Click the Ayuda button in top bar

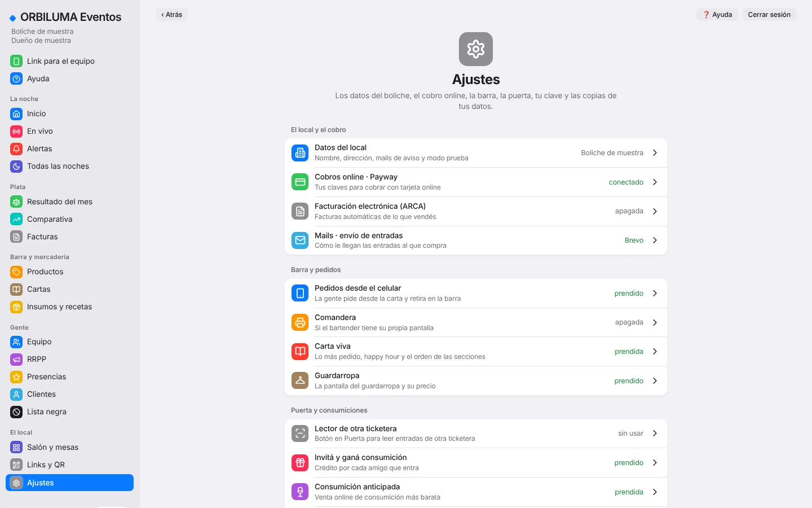tap(717, 15)
